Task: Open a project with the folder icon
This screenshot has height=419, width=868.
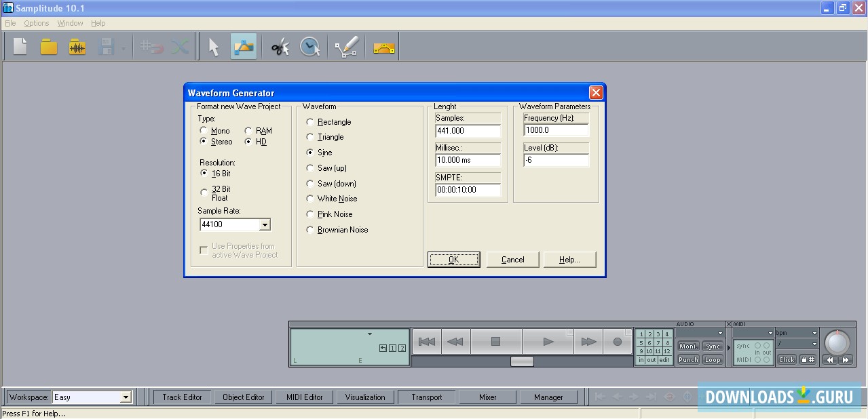Action: [x=48, y=46]
